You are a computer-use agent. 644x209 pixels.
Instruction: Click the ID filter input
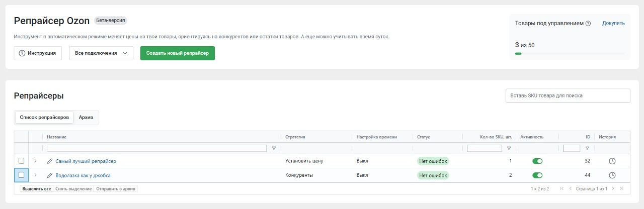[572, 148]
